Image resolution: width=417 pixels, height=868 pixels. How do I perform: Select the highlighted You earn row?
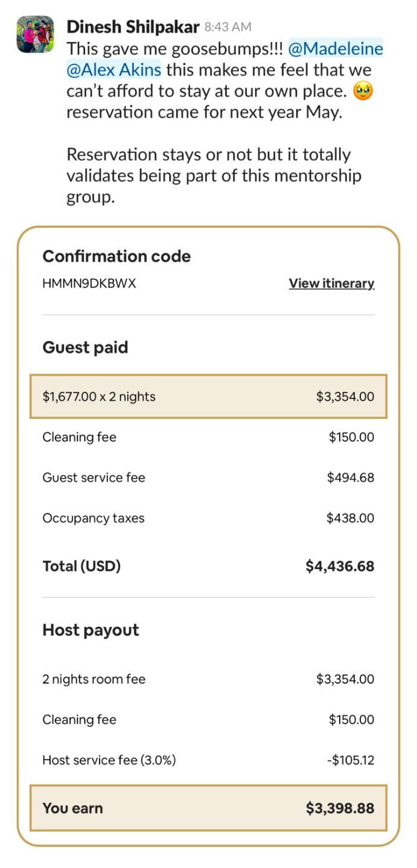click(x=208, y=808)
